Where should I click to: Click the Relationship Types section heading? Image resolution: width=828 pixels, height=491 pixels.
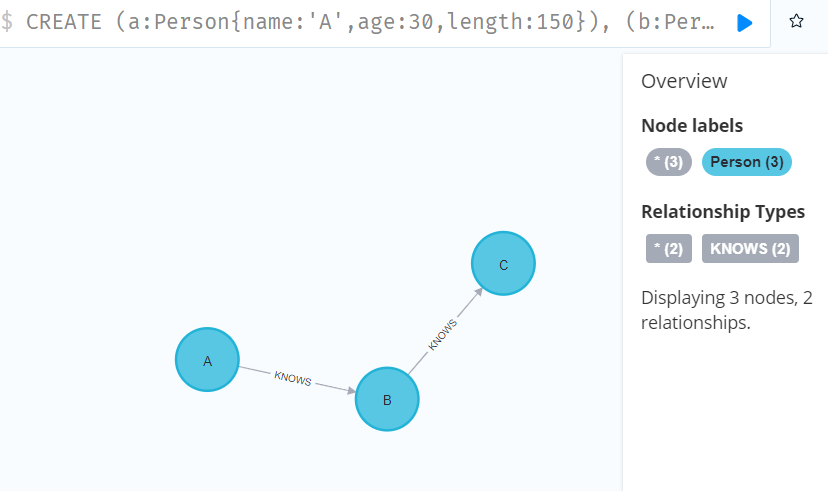tap(723, 212)
